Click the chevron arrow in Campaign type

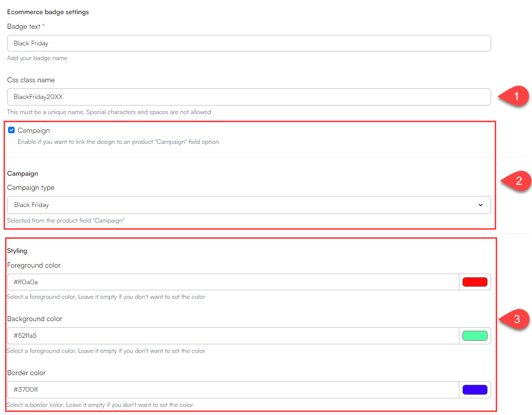click(481, 205)
